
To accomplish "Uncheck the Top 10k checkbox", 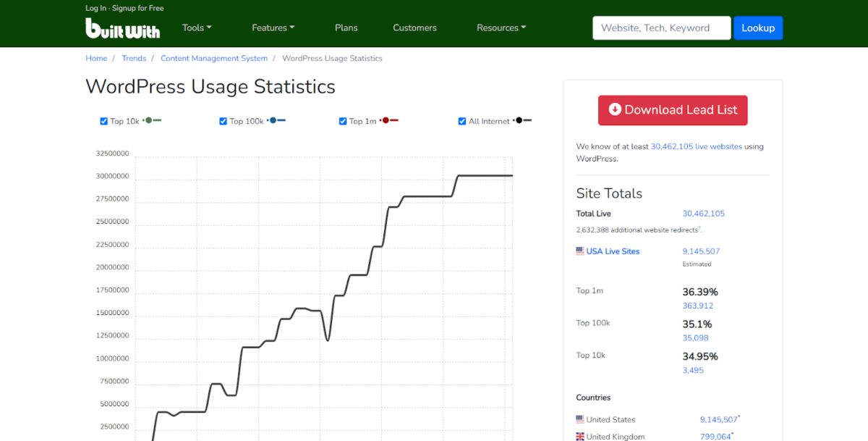I will click(x=104, y=122).
